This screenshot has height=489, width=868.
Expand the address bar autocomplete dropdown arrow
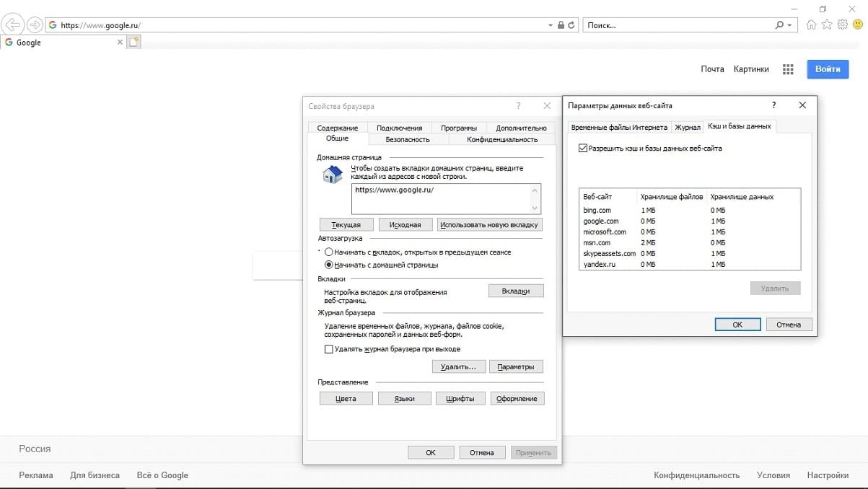551,25
